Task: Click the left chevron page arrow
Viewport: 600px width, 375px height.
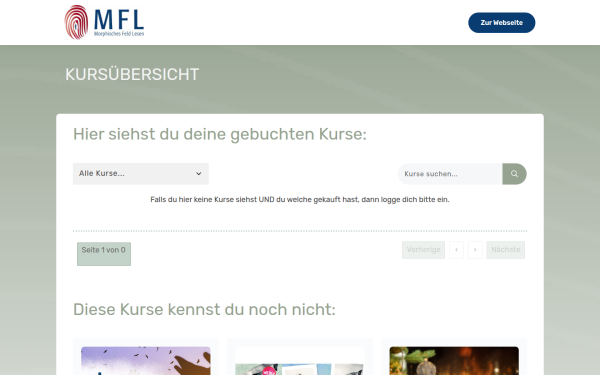Action: tap(456, 250)
